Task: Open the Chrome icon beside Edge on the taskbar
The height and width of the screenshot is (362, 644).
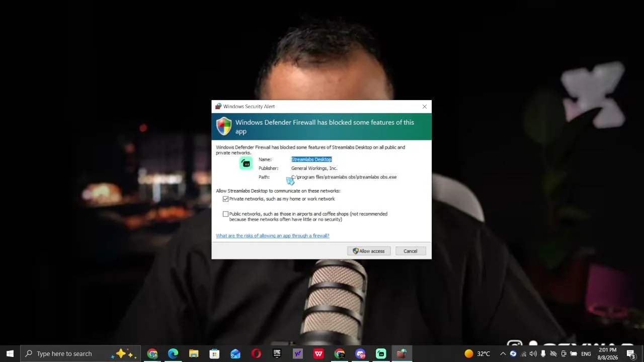Action: 152,353
